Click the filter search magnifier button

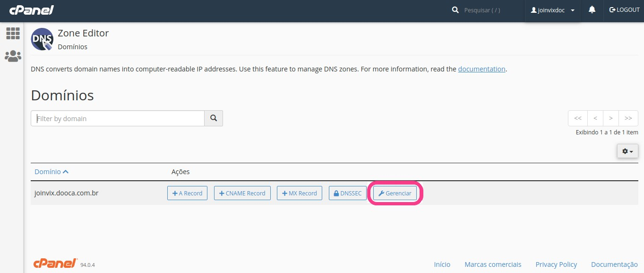point(214,118)
